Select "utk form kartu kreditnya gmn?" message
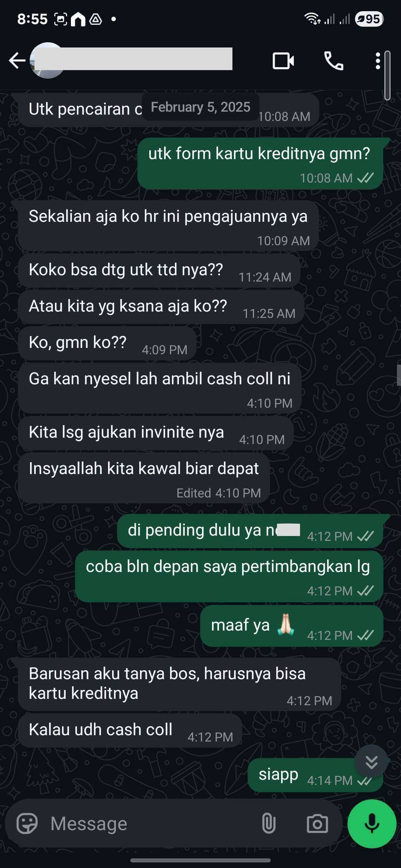The width and height of the screenshot is (401, 868). point(260,164)
